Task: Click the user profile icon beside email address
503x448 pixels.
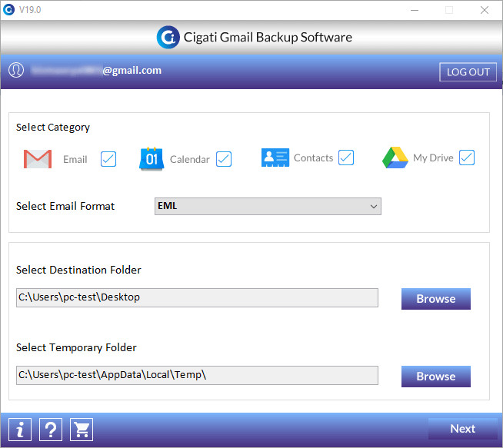Action: pos(16,70)
